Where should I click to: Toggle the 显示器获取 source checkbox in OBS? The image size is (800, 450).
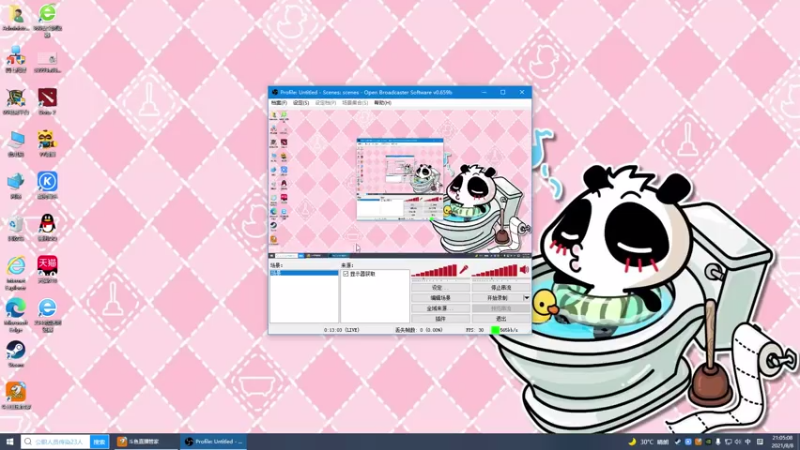click(x=346, y=274)
